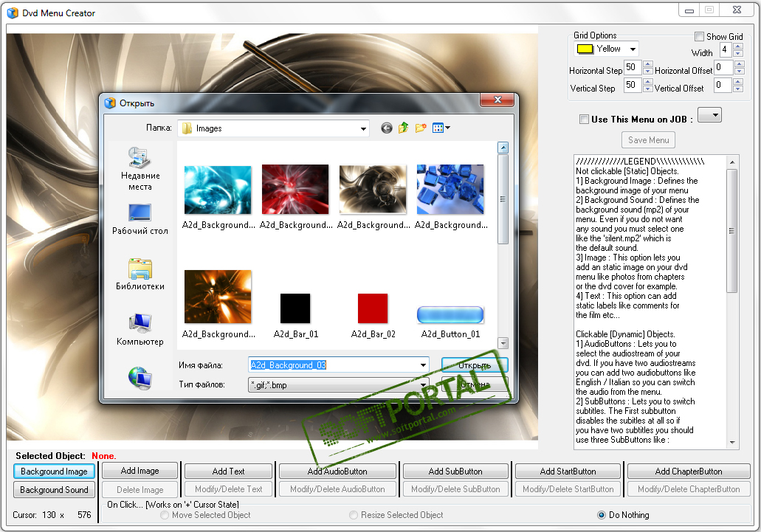Image resolution: width=761 pixels, height=532 pixels.
Task: Click the Add Image button
Action: click(x=140, y=471)
